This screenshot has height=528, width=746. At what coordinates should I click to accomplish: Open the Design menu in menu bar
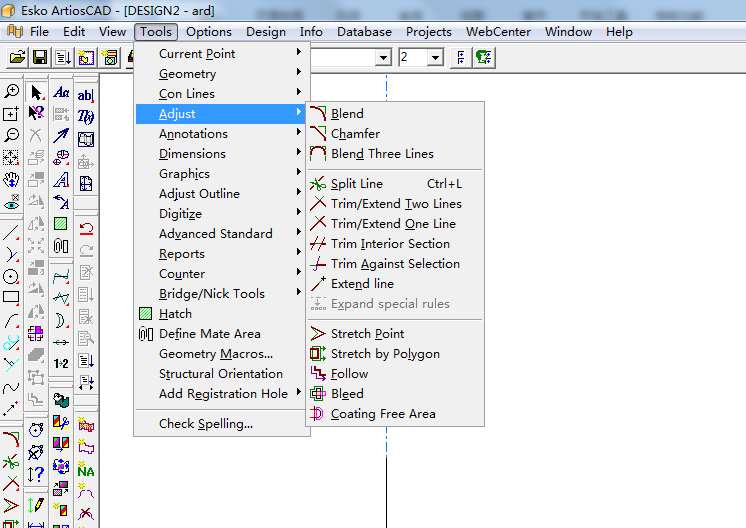(266, 32)
